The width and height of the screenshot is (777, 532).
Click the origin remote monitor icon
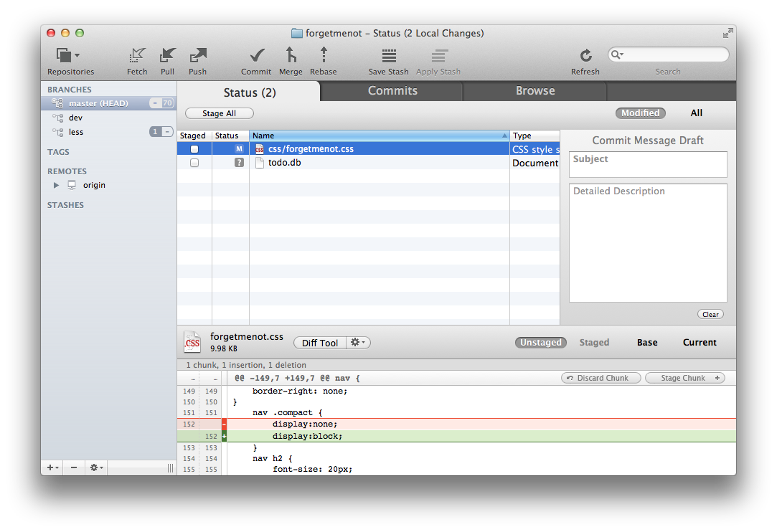click(72, 185)
